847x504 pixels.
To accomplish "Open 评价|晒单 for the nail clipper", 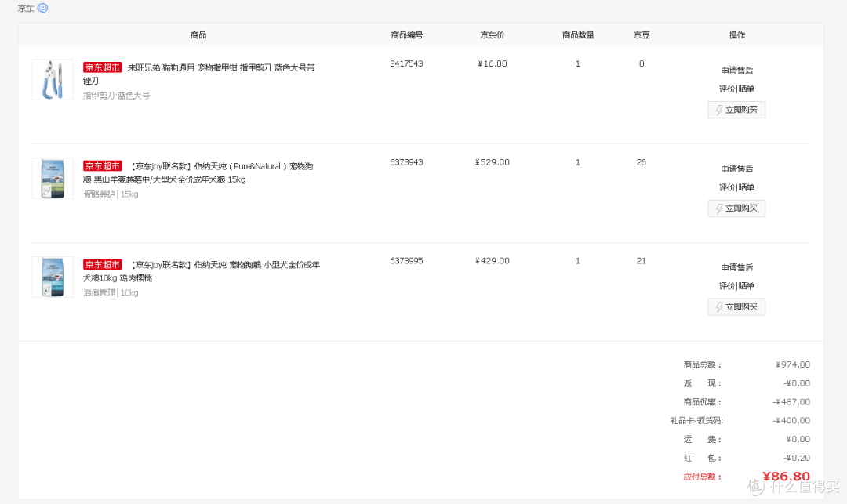I will click(736, 89).
